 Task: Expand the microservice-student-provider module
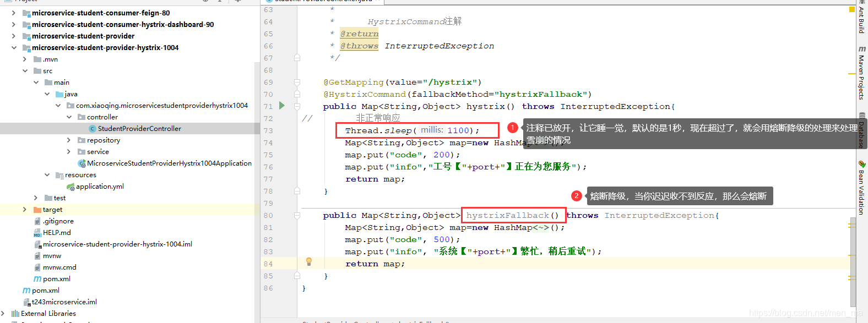tap(14, 36)
